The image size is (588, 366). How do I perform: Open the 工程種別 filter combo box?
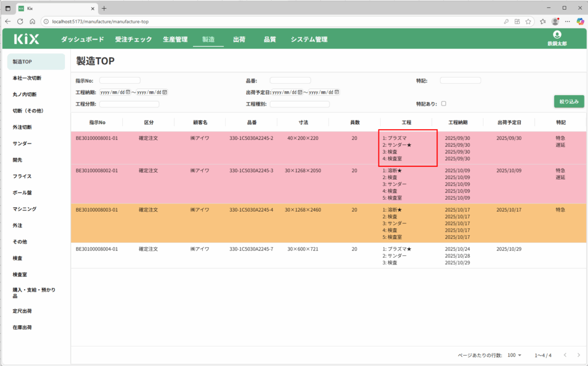click(299, 104)
